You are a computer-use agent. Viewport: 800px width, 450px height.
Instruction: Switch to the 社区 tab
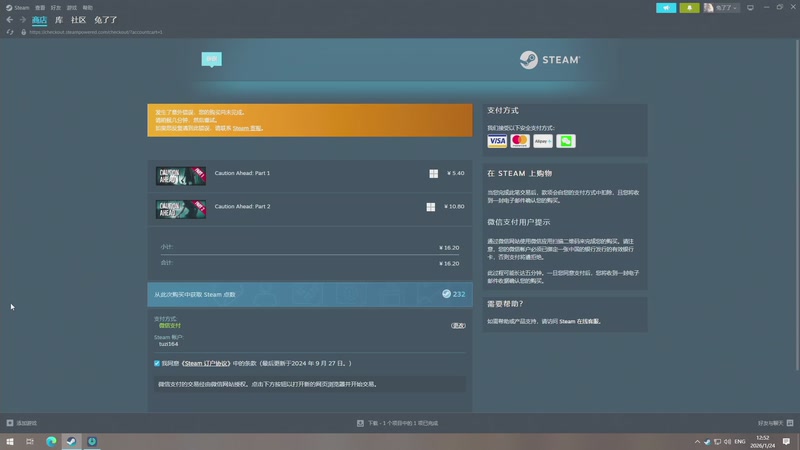(79, 20)
